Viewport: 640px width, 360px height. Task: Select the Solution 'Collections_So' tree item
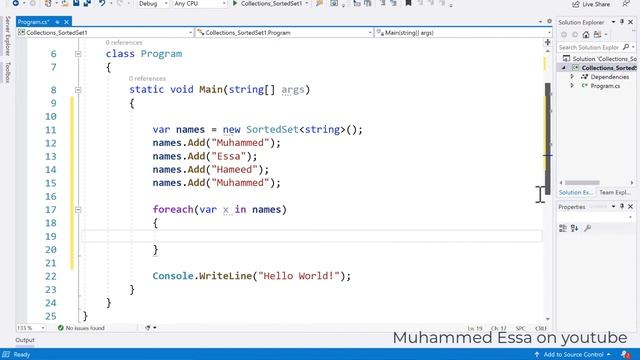pyautogui.click(x=600, y=59)
